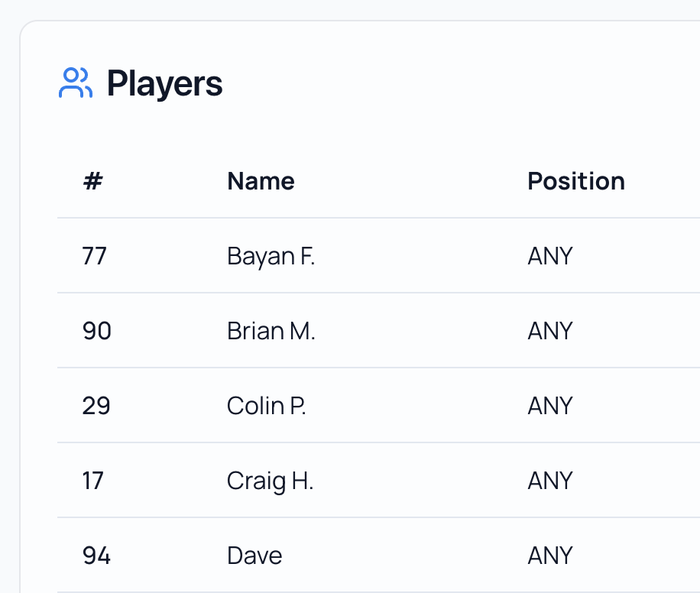700x593 pixels.
Task: Click the Position column header
Action: click(x=576, y=181)
